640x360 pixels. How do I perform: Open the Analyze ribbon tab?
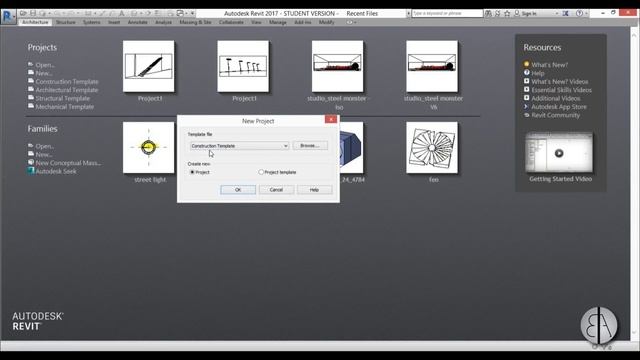point(163,22)
